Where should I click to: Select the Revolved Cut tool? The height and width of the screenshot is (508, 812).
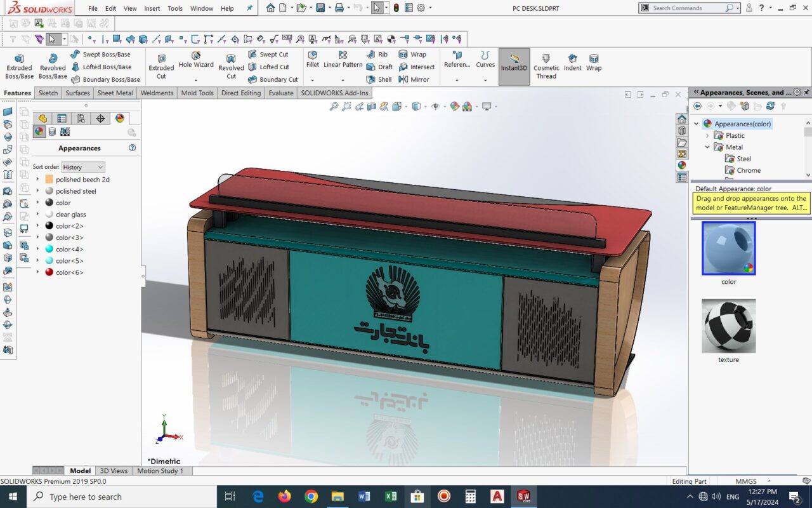pyautogui.click(x=231, y=66)
